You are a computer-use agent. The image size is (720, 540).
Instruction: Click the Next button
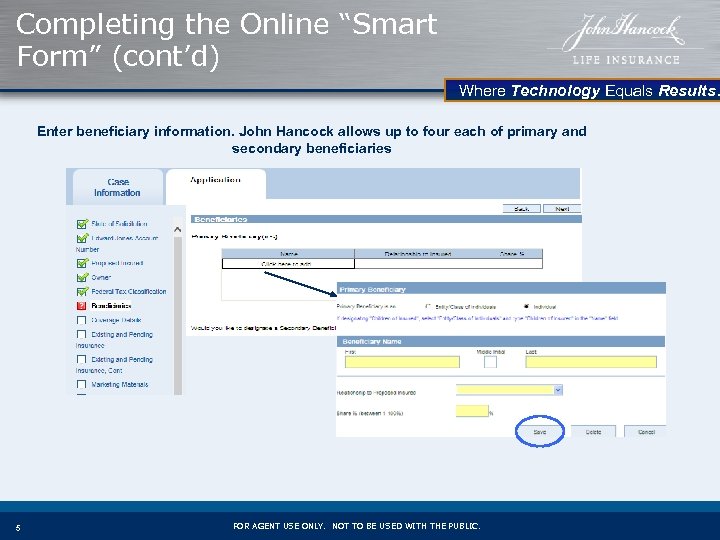(562, 209)
